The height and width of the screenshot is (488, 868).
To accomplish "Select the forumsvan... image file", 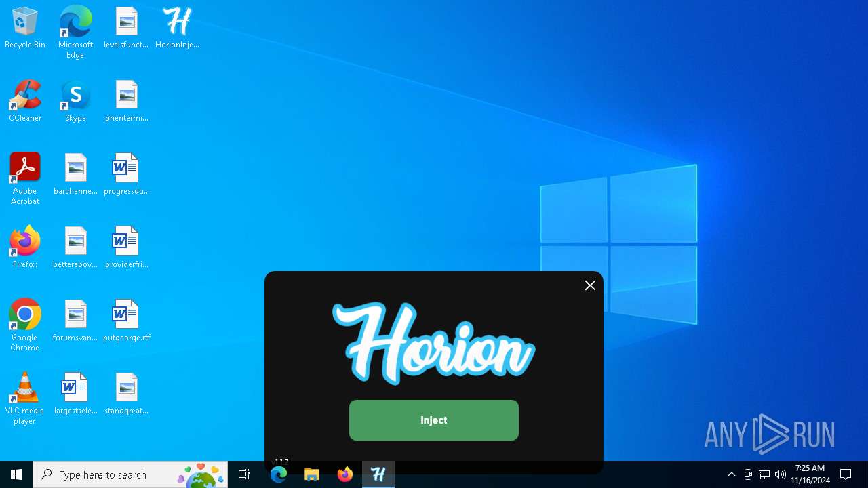I will point(75,321).
